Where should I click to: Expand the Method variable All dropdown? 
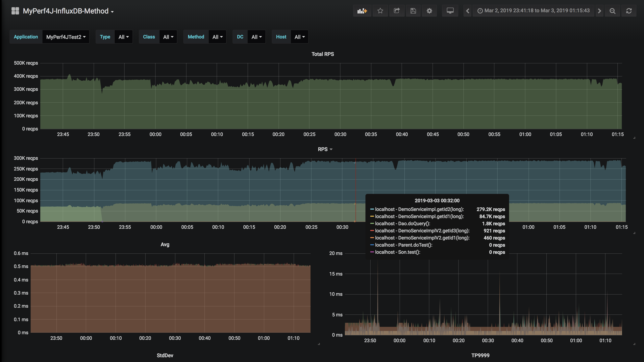point(217,37)
